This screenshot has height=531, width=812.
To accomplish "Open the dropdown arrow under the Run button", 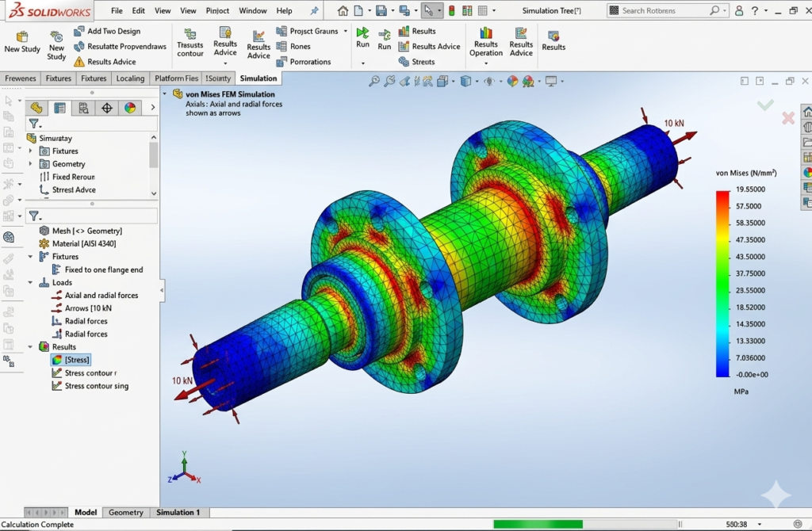I will 362,63.
